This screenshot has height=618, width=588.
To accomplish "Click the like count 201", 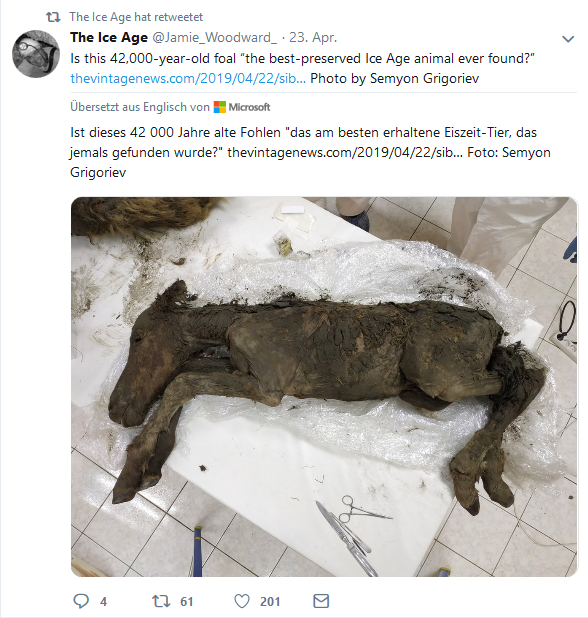I will click(270, 601).
